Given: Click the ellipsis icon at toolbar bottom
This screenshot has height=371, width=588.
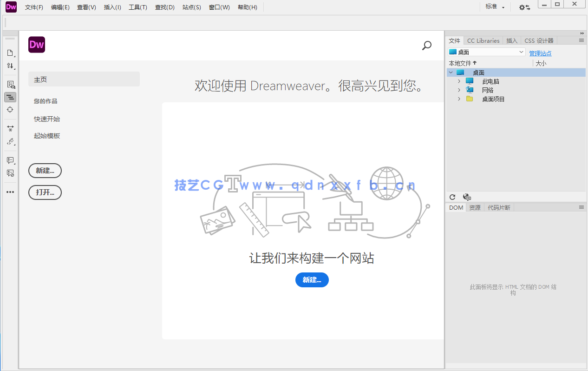Looking at the screenshot, I should 10,192.
